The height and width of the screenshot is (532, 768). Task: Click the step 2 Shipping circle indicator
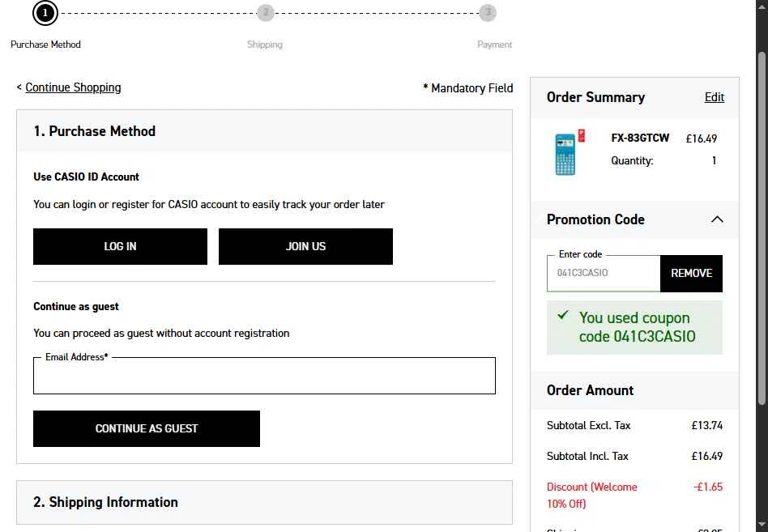coord(266,12)
